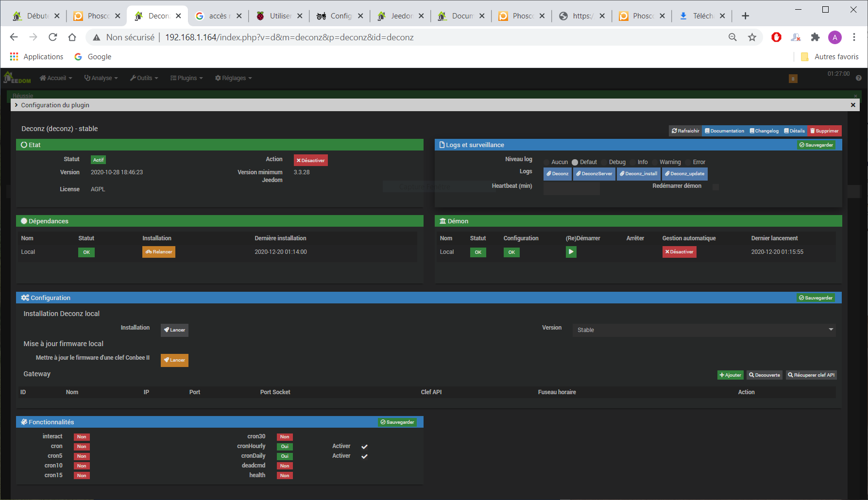Click the Decouverte gateway button

coord(764,375)
